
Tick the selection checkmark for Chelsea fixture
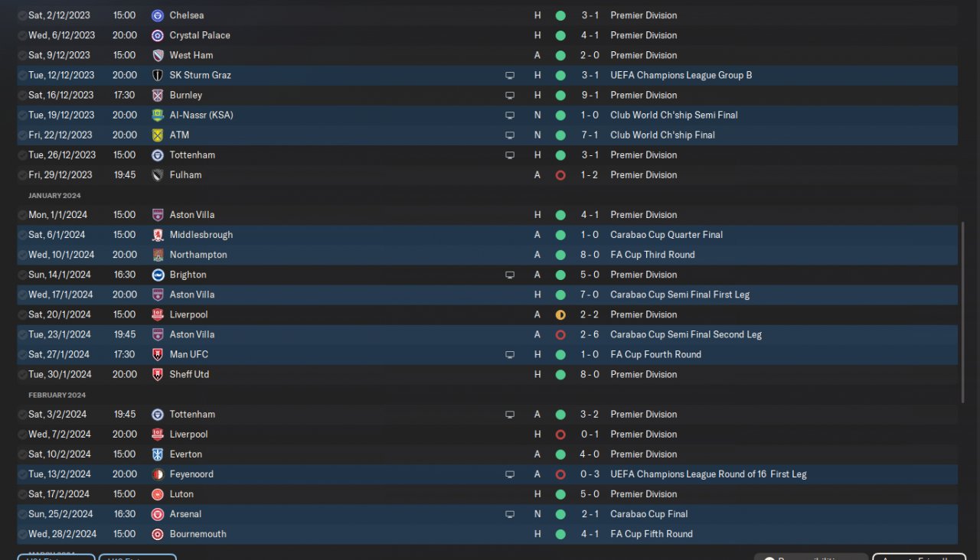click(22, 15)
